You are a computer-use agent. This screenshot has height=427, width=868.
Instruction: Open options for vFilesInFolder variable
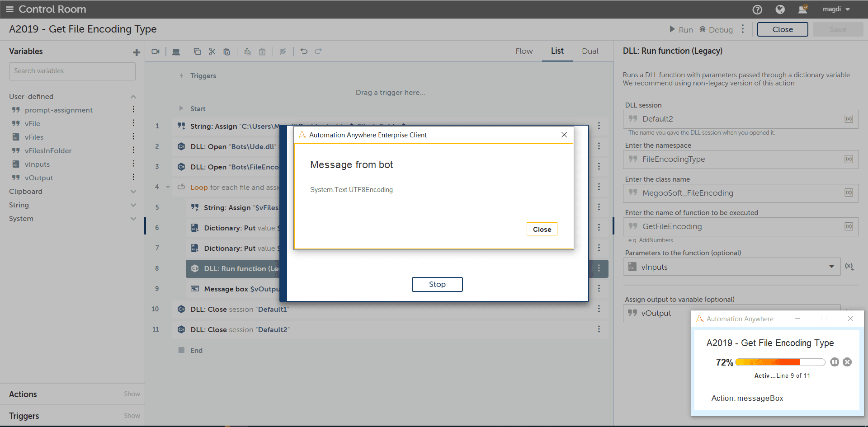[133, 150]
